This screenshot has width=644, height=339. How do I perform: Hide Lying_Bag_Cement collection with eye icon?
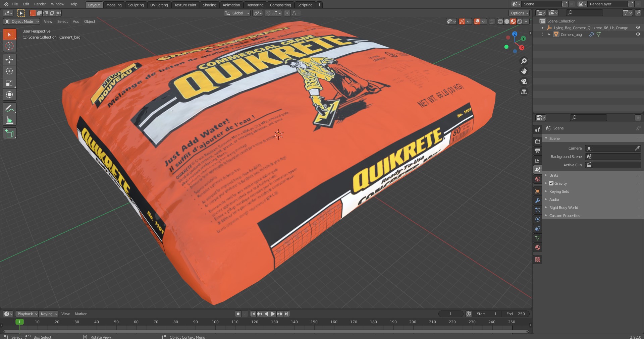[x=638, y=27]
